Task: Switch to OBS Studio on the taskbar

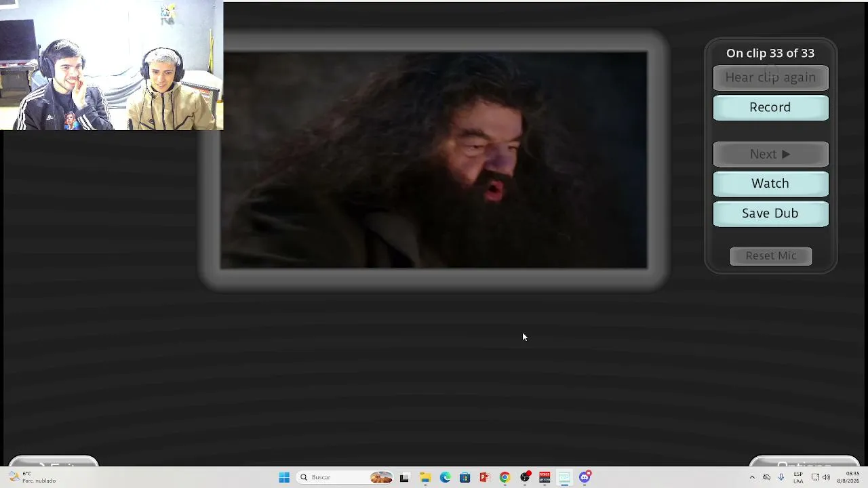Action: 525,477
